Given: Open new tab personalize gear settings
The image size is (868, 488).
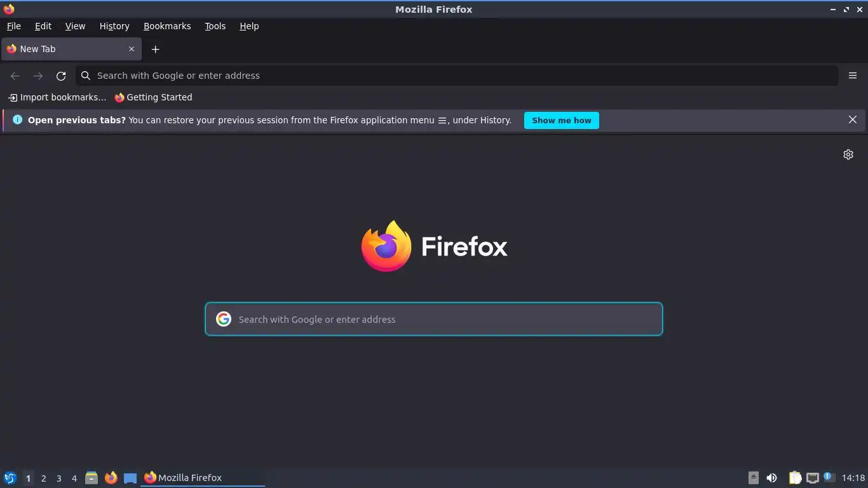Looking at the screenshot, I should coord(848,154).
